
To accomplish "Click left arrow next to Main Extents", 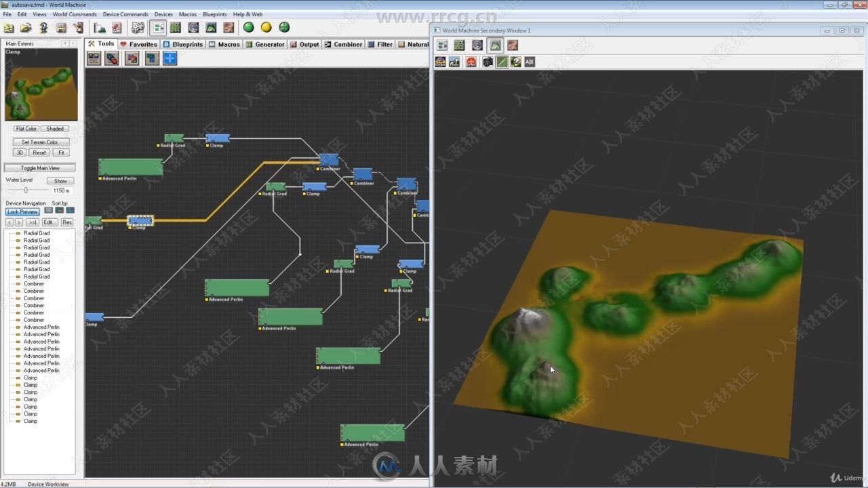I will [x=65, y=43].
